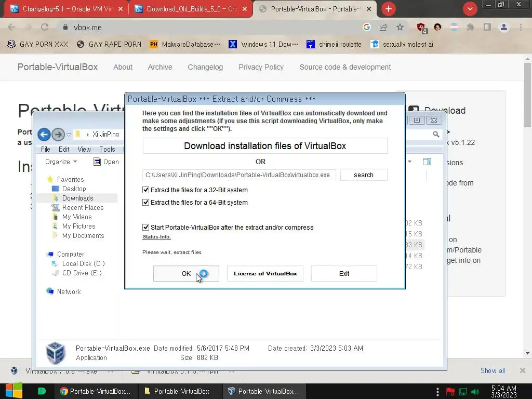Click Explorer Back arrow button
The width and height of the screenshot is (532, 399).
[x=44, y=135]
